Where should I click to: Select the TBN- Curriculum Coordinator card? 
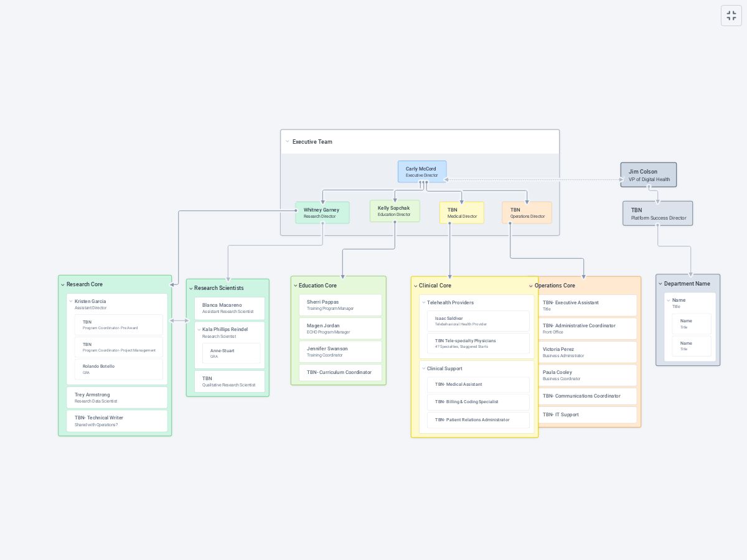[341, 372]
